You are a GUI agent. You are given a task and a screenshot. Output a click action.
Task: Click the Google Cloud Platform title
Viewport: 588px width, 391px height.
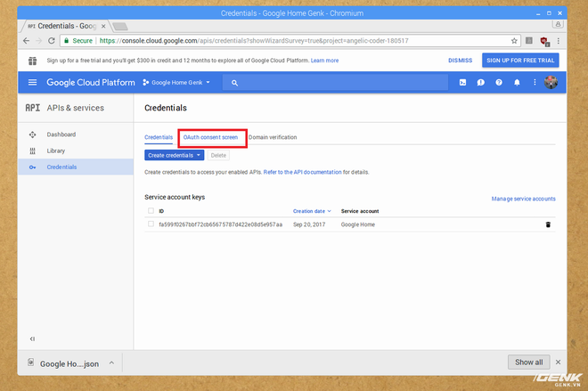pyautogui.click(x=90, y=83)
